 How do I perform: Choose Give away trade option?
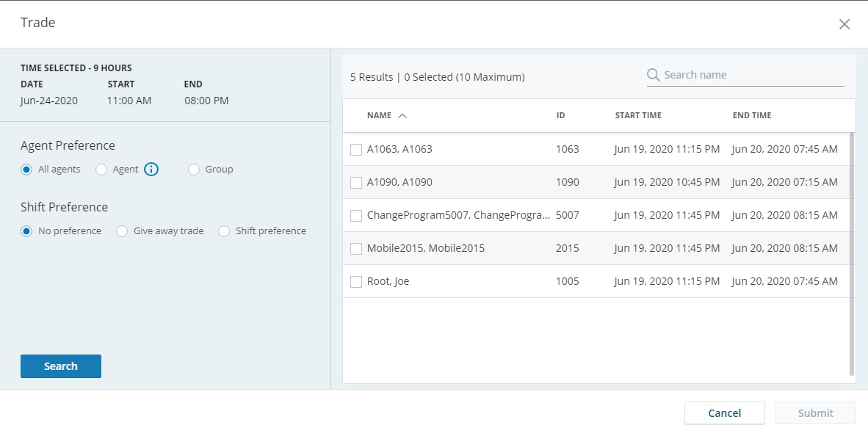coord(122,231)
